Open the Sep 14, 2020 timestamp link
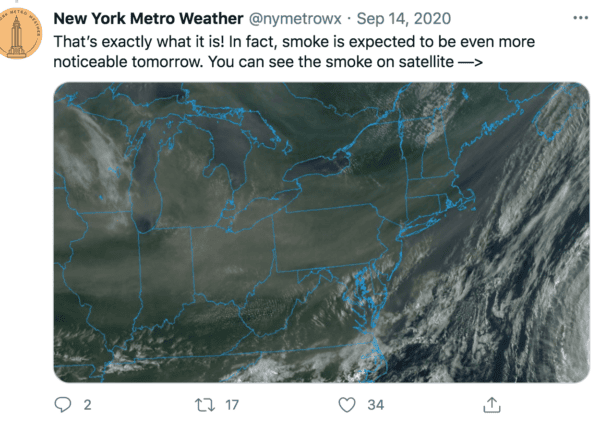 click(404, 19)
